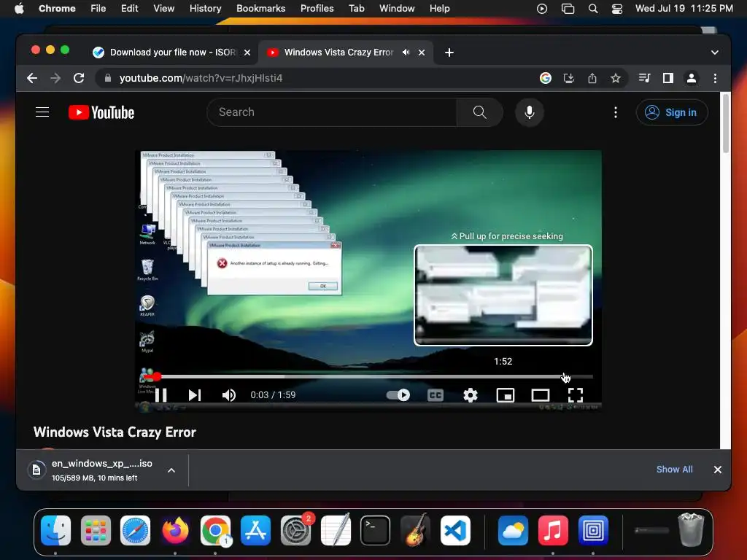Click the Sign in button
Image resolution: width=747 pixels, height=560 pixels.
pyautogui.click(x=672, y=112)
